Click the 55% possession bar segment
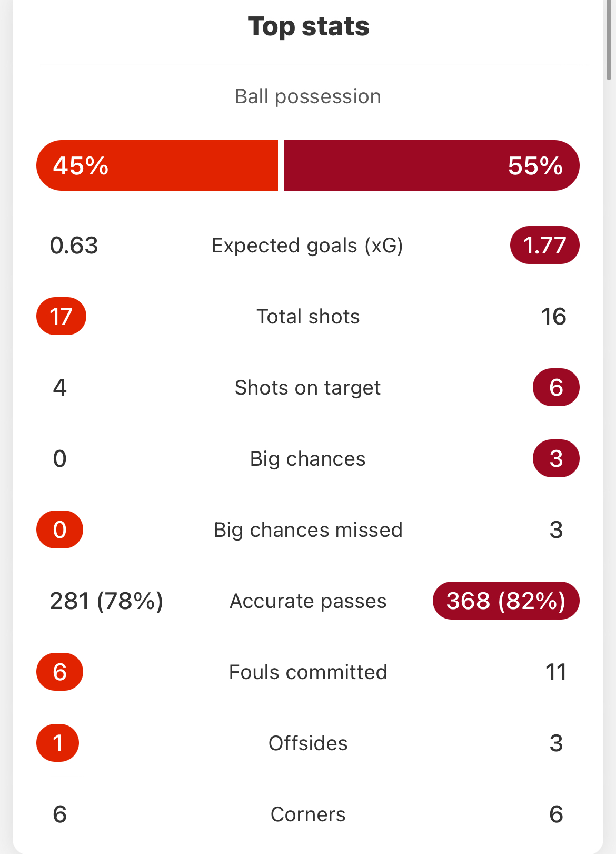The image size is (616, 854). click(x=432, y=165)
